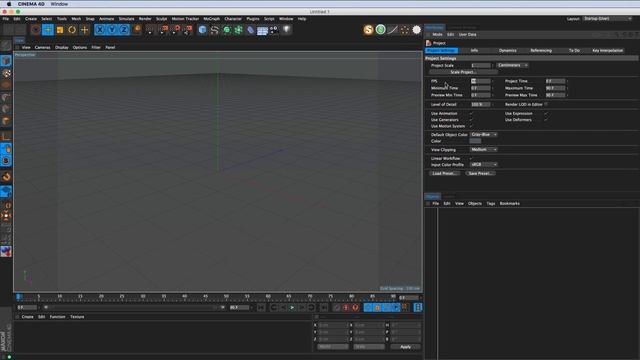Toggle Make Editable in left palette
The image size is (640, 360).
[6, 45]
